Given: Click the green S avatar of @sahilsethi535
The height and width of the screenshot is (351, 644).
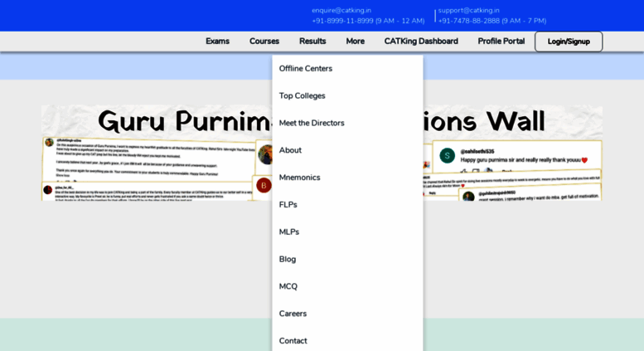Looking at the screenshot, I should (448, 156).
